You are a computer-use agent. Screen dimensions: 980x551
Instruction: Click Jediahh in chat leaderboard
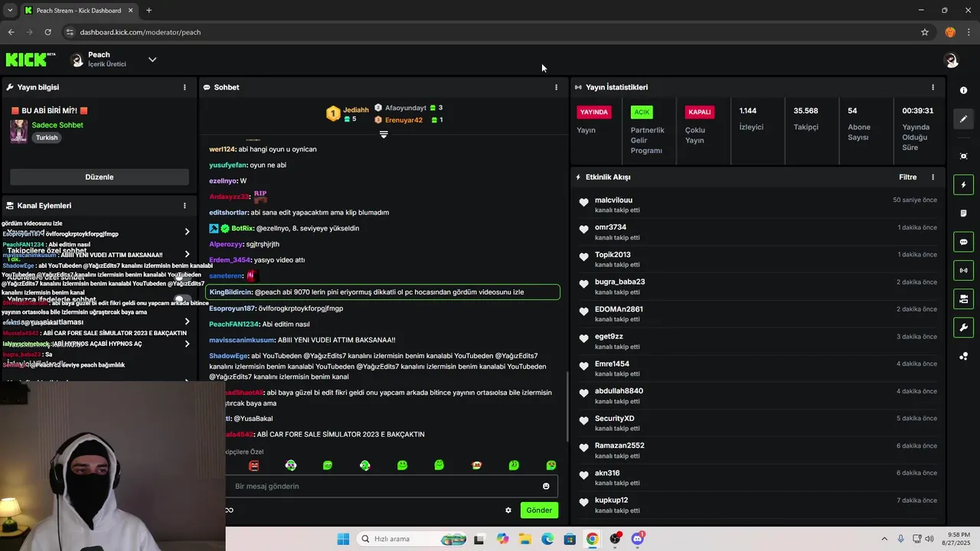356,109
